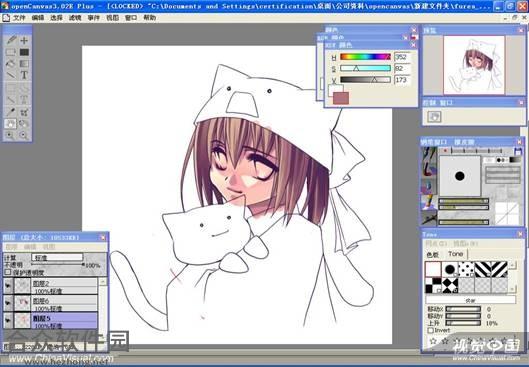The height and width of the screenshot is (367, 529).
Task: Click the saturation S slider
Action: (x=365, y=68)
